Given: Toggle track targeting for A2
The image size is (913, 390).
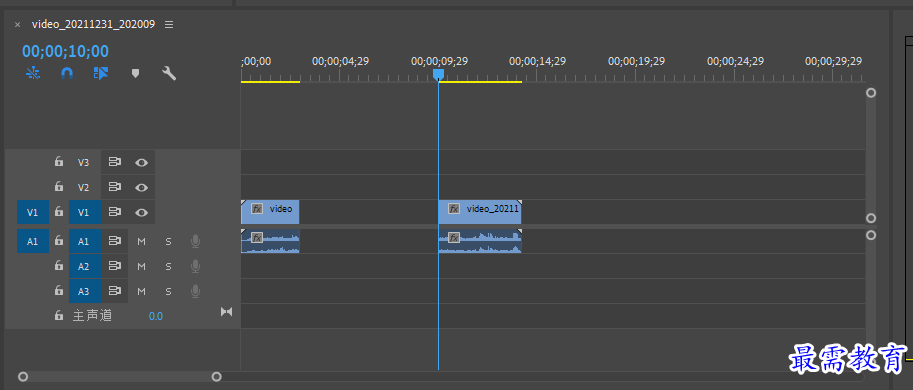Looking at the screenshot, I should coord(84,267).
